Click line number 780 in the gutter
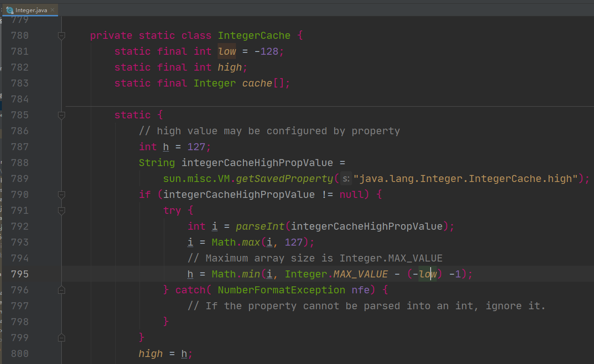The width and height of the screenshot is (594, 364). pyautogui.click(x=20, y=36)
